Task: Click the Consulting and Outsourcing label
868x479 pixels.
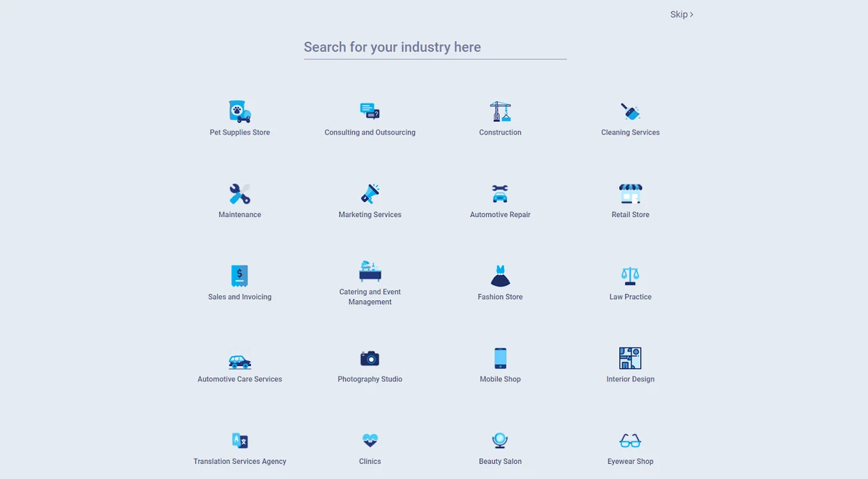Action: click(x=370, y=132)
